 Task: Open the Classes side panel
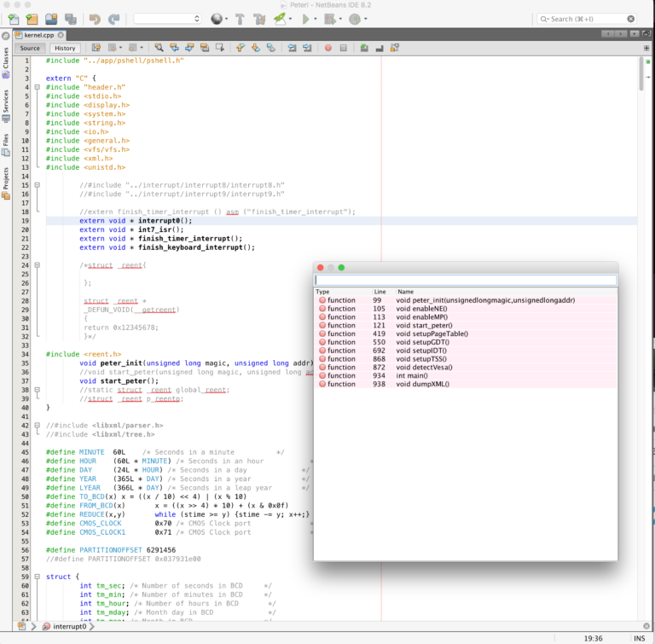pyautogui.click(x=6, y=62)
